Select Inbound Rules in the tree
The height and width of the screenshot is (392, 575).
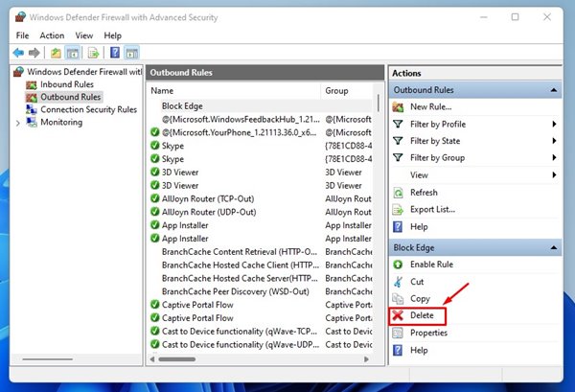pyautogui.click(x=67, y=84)
